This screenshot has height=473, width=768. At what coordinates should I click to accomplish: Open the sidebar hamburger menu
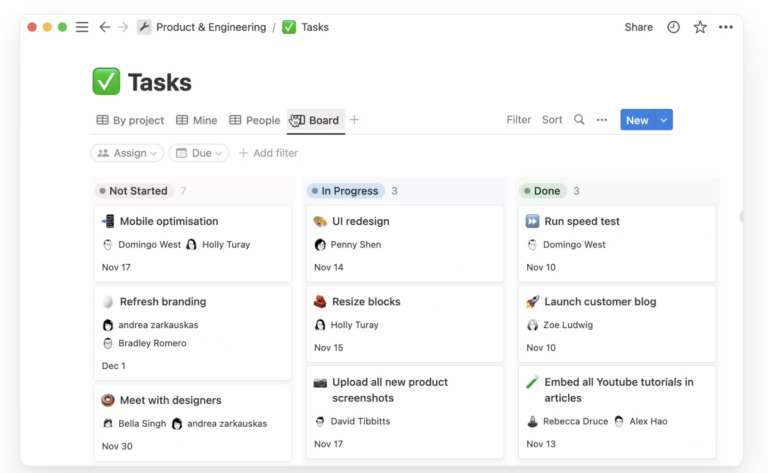tap(82, 27)
